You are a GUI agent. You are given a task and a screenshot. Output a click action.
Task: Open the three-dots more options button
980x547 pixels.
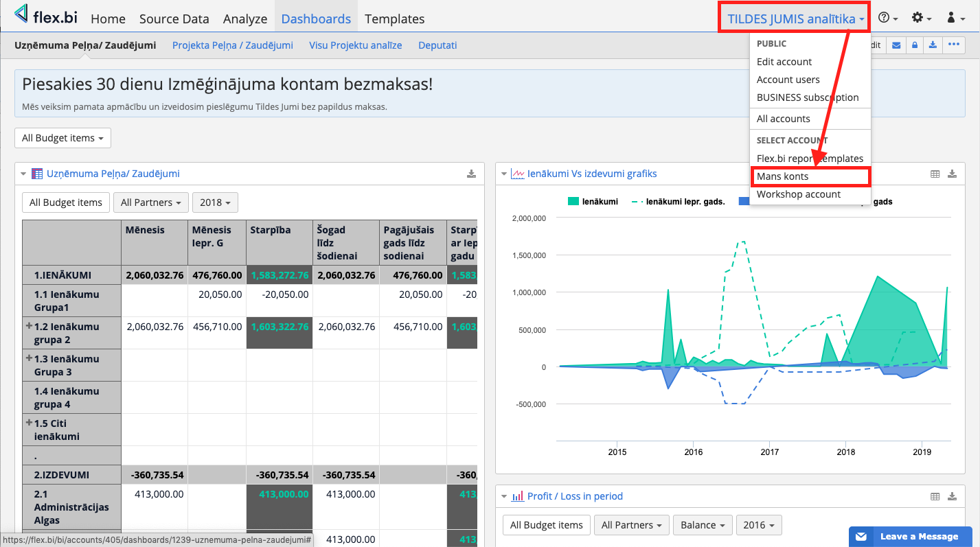[x=953, y=45]
